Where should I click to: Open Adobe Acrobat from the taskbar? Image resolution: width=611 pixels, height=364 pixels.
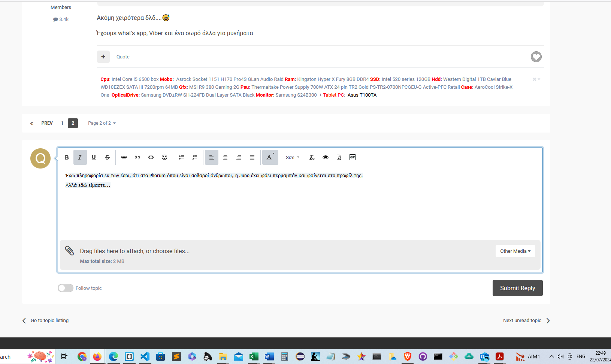(x=500, y=357)
